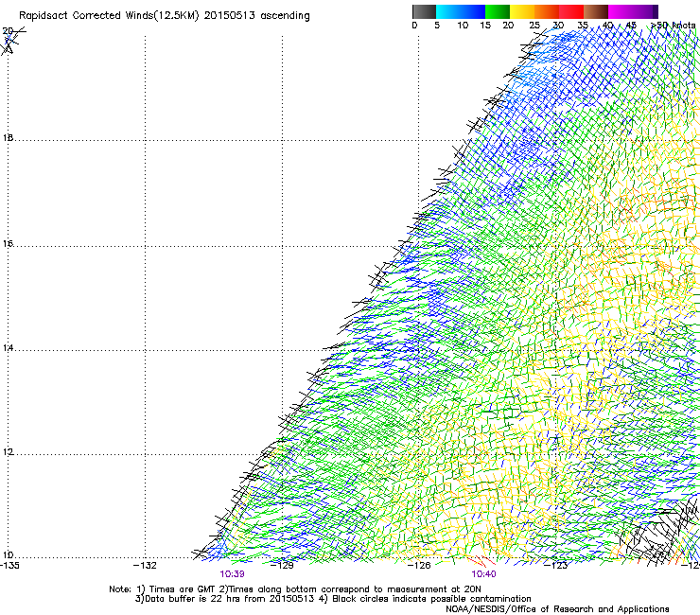Click the brown 35-40 knots legend swatch
Viewport: 700px width, 615px height.
pyautogui.click(x=596, y=11)
